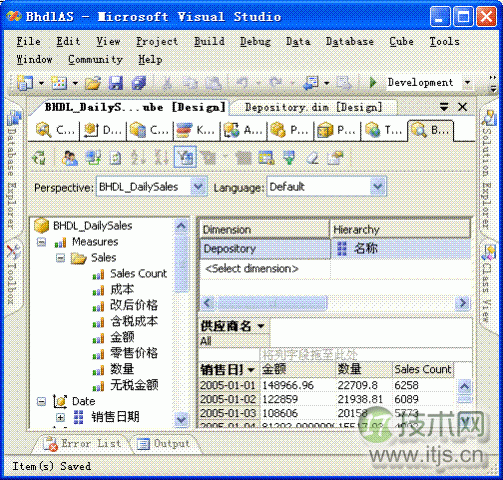Viewport: 503px width, 480px height.
Task: Click the Save floppy disk icon
Action: click(116, 83)
